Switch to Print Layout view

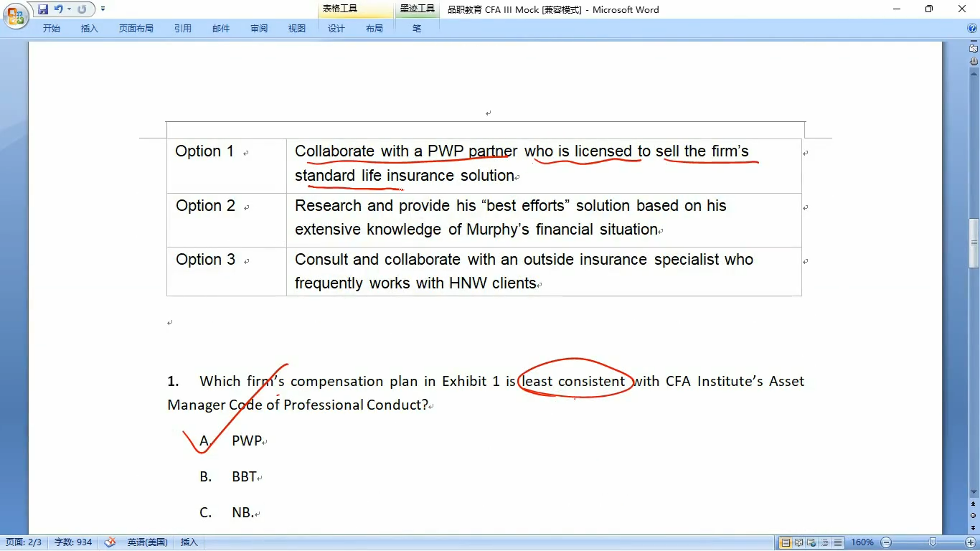pos(786,542)
